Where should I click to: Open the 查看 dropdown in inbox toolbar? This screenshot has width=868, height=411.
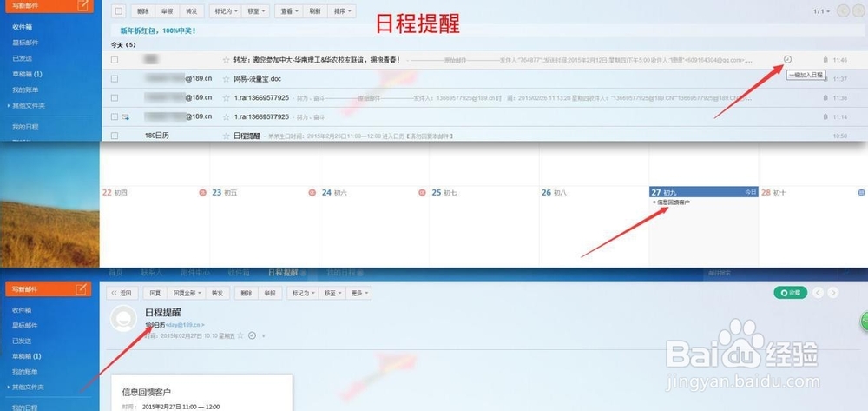[x=289, y=11]
